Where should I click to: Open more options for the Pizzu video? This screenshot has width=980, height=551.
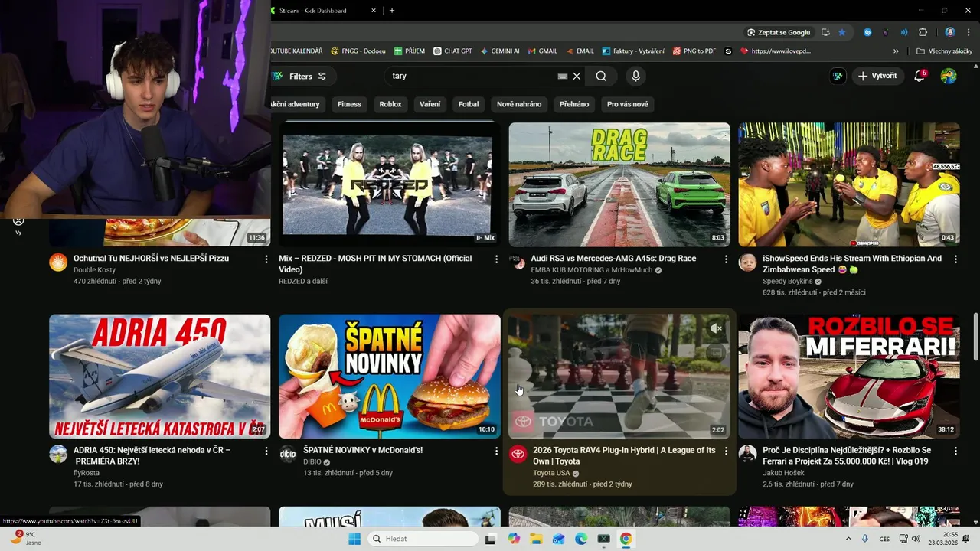coord(266,259)
